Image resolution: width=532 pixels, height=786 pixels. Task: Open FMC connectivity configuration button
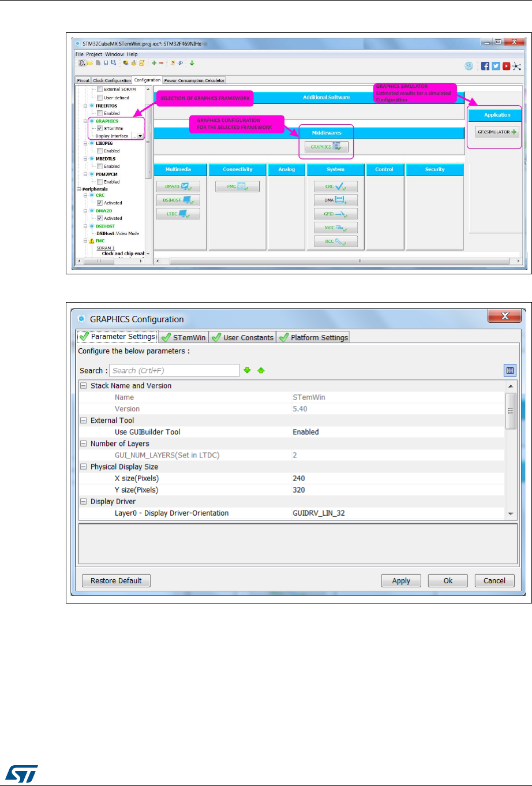pos(237,187)
